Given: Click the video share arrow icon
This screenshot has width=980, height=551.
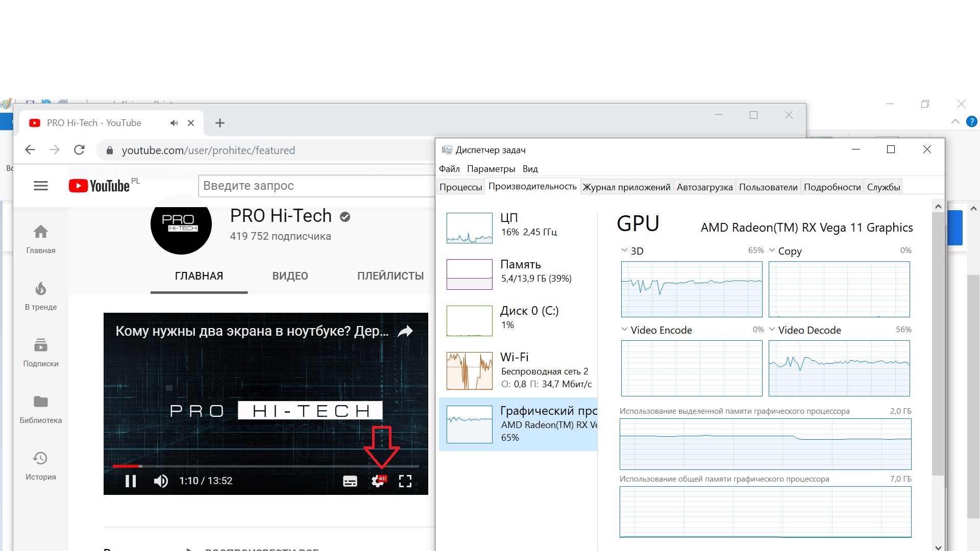Looking at the screenshot, I should click(x=405, y=332).
